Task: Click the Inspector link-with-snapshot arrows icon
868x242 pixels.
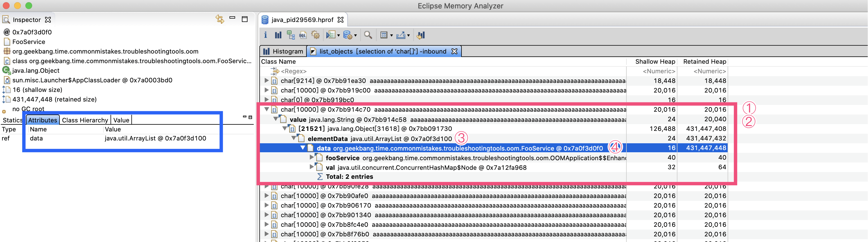Action: 220,19
